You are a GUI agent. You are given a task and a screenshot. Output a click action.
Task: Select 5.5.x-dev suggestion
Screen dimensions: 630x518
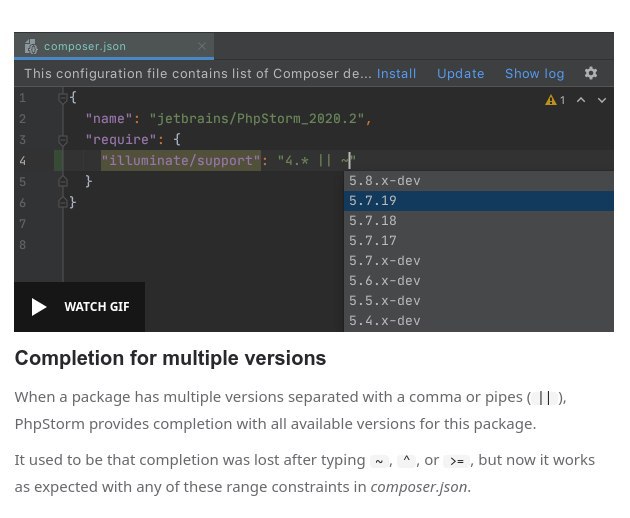[479, 301]
